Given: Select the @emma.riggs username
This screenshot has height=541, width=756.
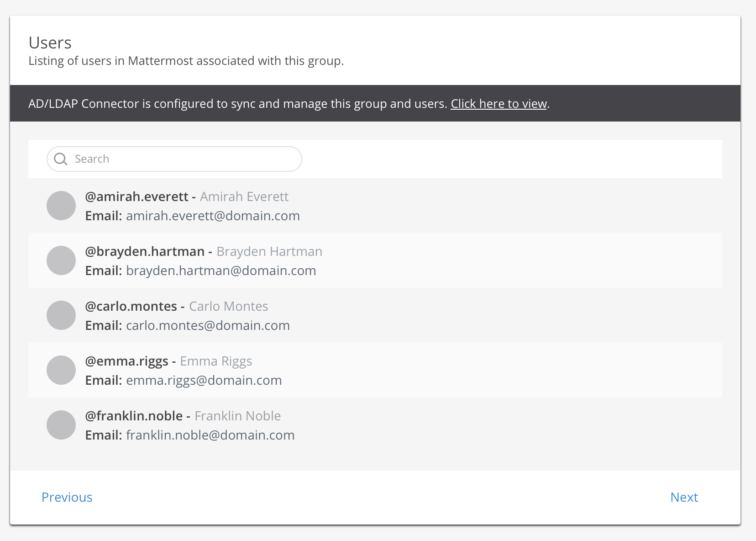Looking at the screenshot, I should 126,361.
